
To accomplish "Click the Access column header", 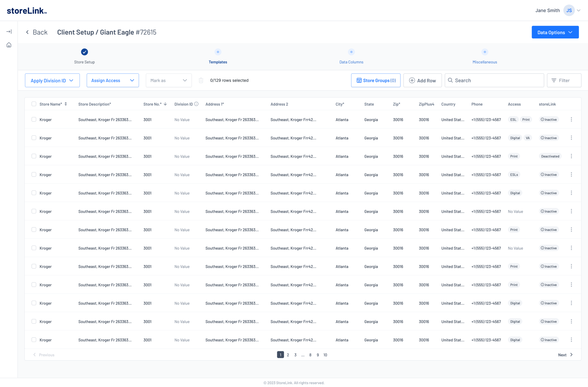I will click(514, 104).
